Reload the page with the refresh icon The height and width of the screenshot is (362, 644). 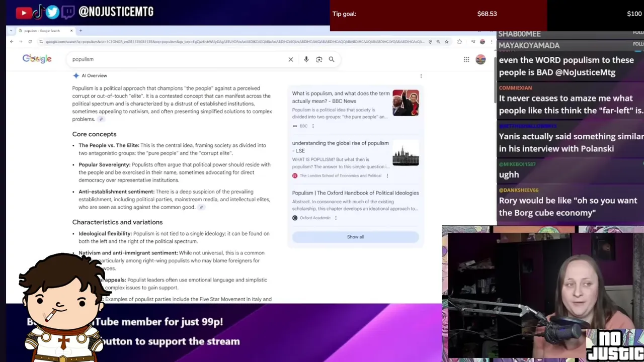(x=30, y=42)
